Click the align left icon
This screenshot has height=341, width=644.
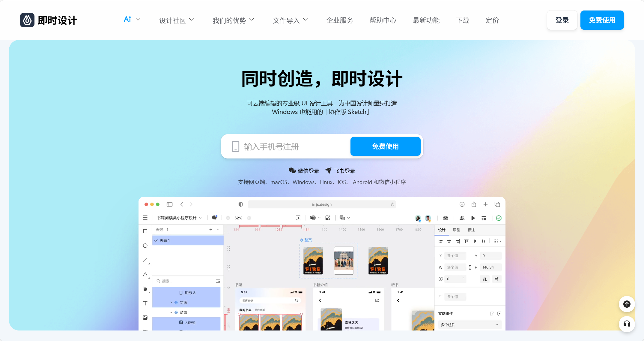click(440, 241)
